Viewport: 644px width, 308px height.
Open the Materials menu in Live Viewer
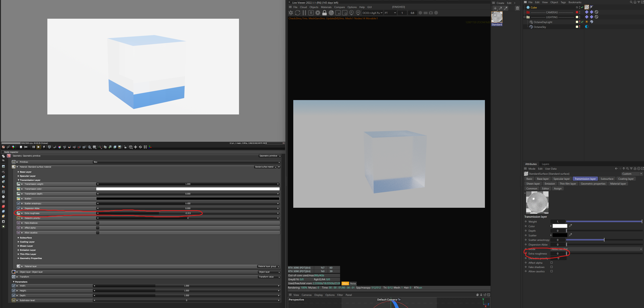(326, 7)
